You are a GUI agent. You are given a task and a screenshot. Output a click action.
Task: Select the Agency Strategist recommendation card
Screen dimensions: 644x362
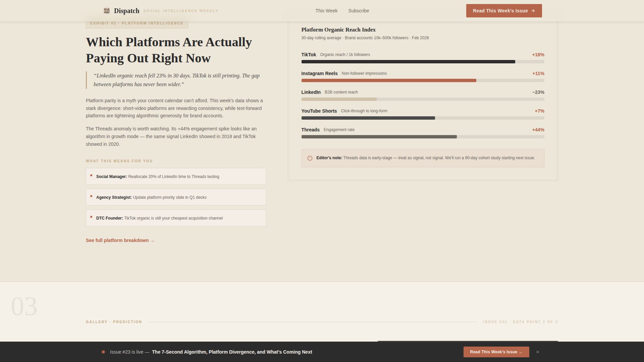(176, 197)
